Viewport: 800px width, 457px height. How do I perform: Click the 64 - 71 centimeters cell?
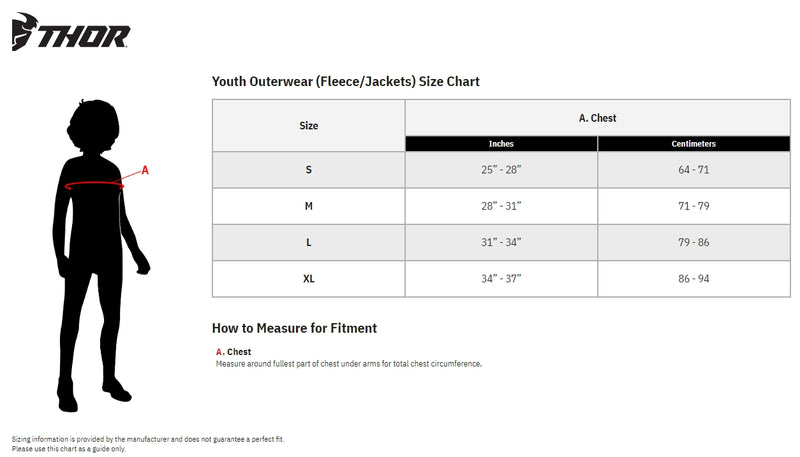point(693,169)
